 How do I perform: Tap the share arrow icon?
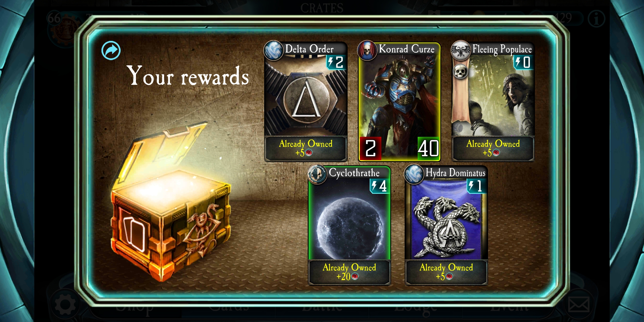point(111,51)
